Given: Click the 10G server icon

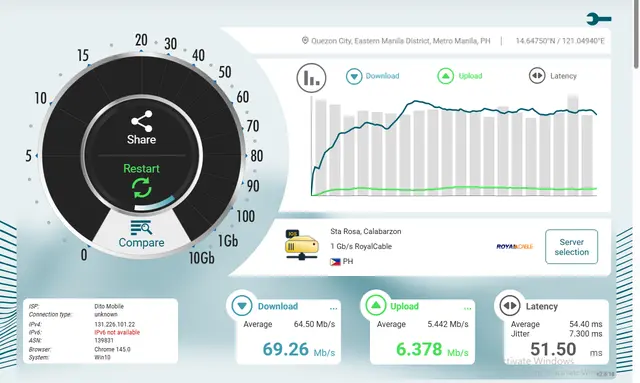Looking at the screenshot, I should [x=302, y=245].
